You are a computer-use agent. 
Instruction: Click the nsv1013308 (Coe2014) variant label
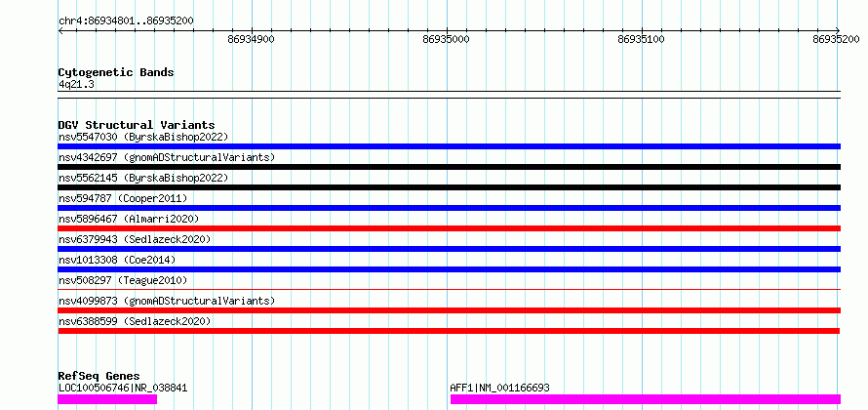coord(117,260)
